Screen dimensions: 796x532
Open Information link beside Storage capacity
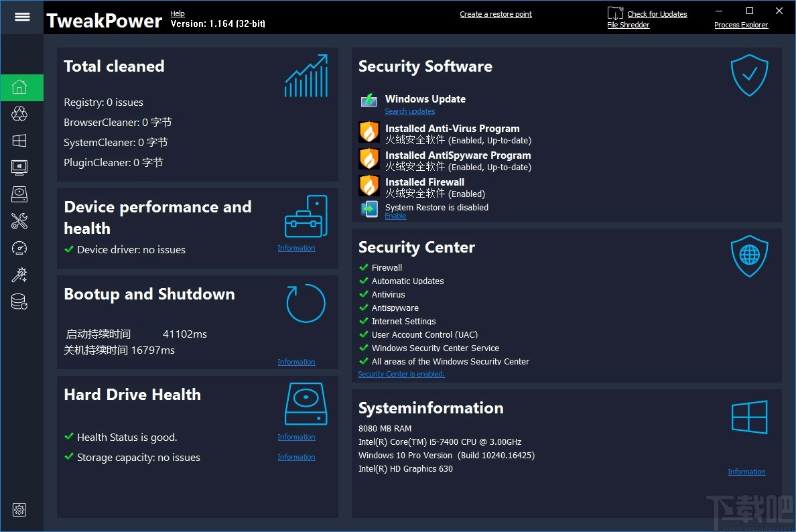coord(296,458)
